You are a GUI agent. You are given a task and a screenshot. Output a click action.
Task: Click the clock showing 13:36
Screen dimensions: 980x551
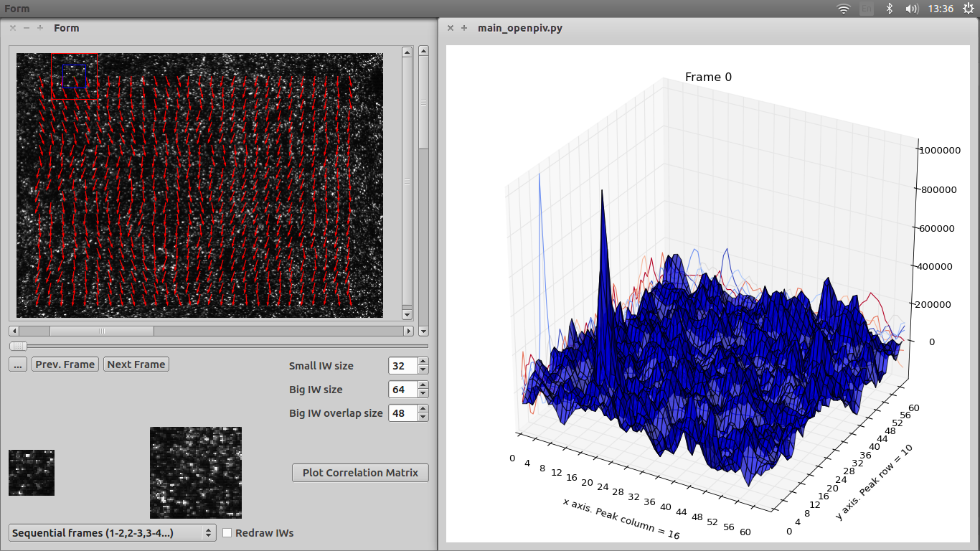click(941, 9)
